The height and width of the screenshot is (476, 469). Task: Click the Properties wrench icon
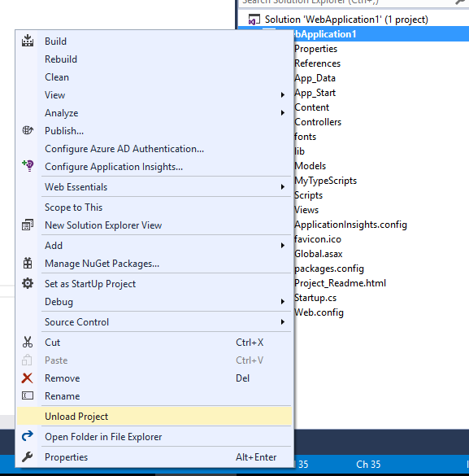click(x=28, y=456)
